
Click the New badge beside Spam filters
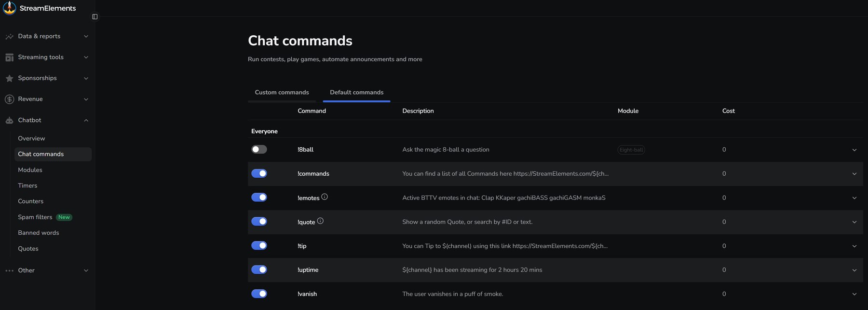(64, 217)
